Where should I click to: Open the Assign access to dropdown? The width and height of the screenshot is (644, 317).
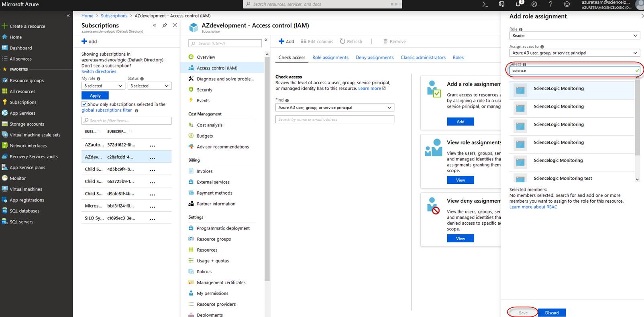tap(574, 53)
